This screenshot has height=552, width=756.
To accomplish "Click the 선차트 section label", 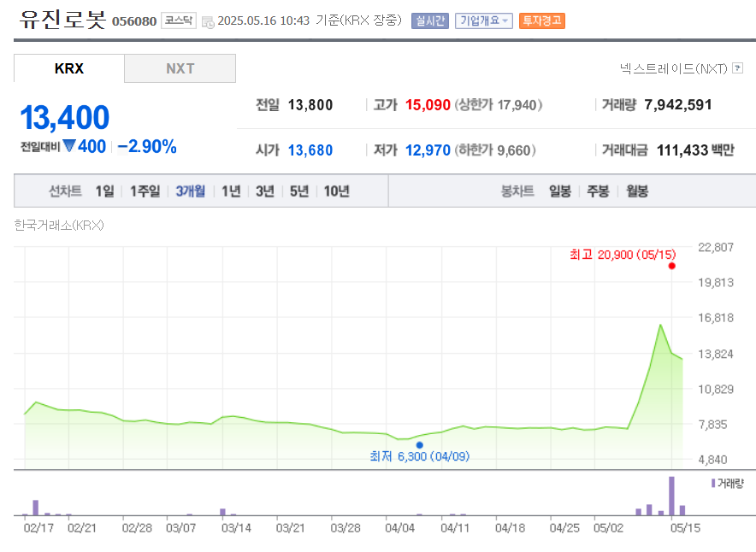I will tap(65, 191).
